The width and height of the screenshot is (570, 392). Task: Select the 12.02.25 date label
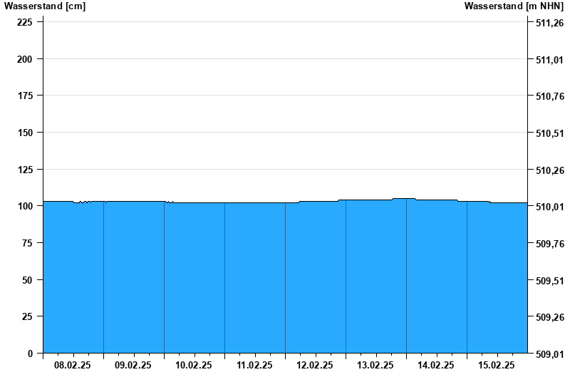coord(314,366)
